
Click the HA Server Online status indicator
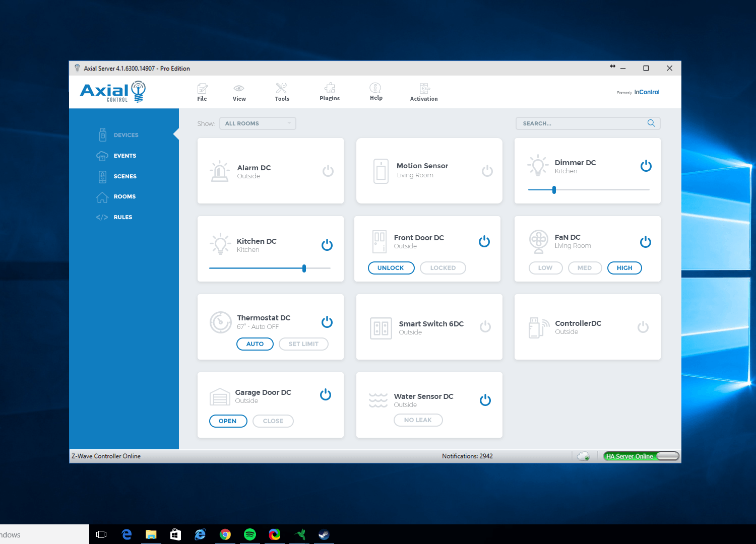pos(641,456)
